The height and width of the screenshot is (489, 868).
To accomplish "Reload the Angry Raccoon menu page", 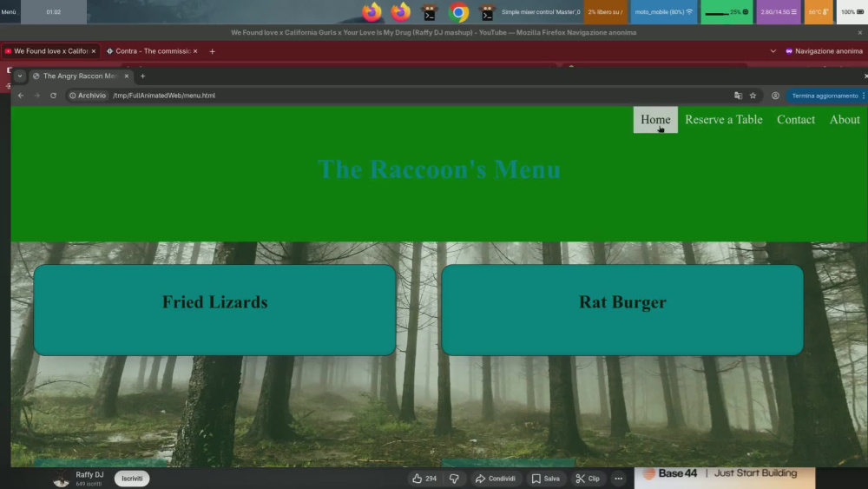I will (x=53, y=96).
